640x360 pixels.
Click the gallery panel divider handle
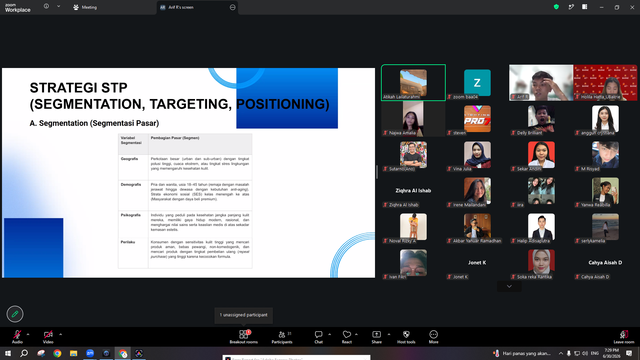click(x=377, y=172)
